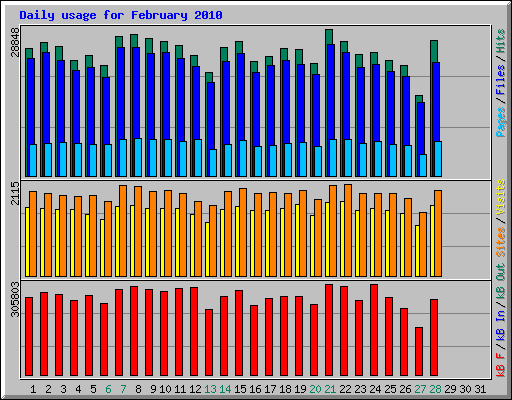Select the red kB F bar for day 13
This screenshot has height=400, width=512.
pyautogui.click(x=209, y=343)
